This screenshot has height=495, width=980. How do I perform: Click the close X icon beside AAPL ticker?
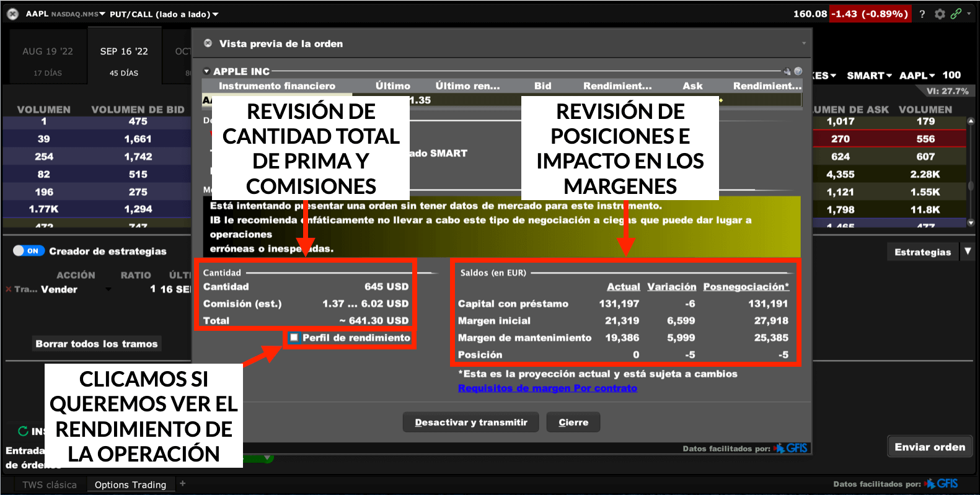[x=12, y=14]
